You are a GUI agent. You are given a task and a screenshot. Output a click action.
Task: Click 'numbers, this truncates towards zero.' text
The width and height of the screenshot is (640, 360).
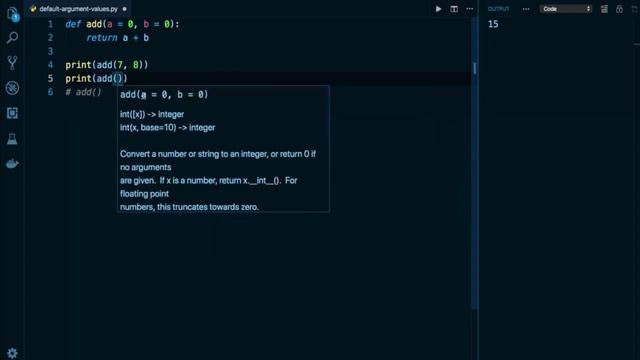pyautogui.click(x=189, y=207)
